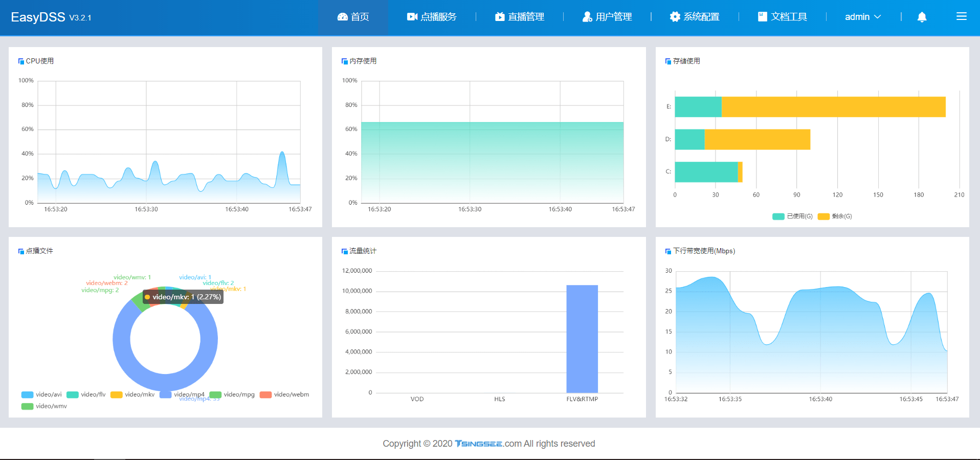Click the user icon for 用户管理
The height and width of the screenshot is (460, 980).
[x=587, y=17]
